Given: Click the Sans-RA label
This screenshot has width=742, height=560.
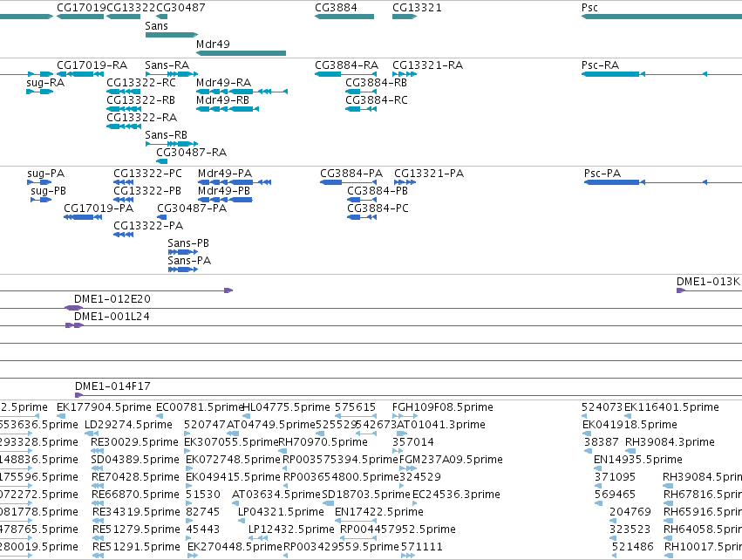Looking at the screenshot, I should point(167,65).
